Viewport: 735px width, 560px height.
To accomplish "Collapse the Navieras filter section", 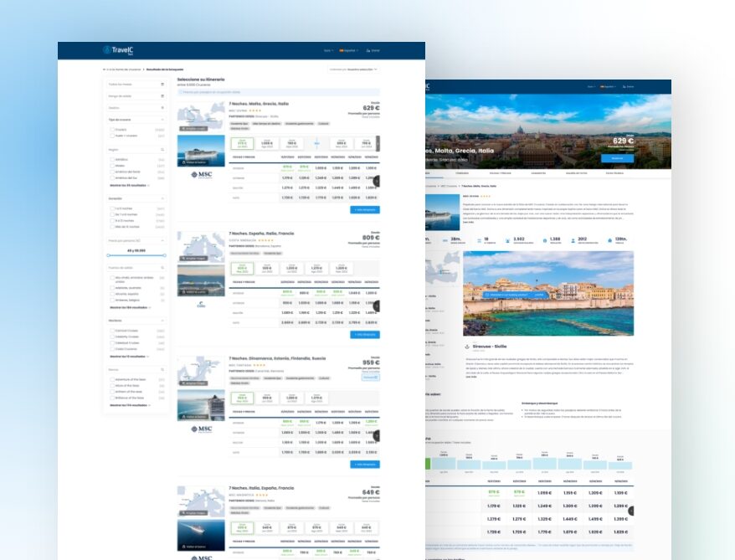I will point(162,321).
